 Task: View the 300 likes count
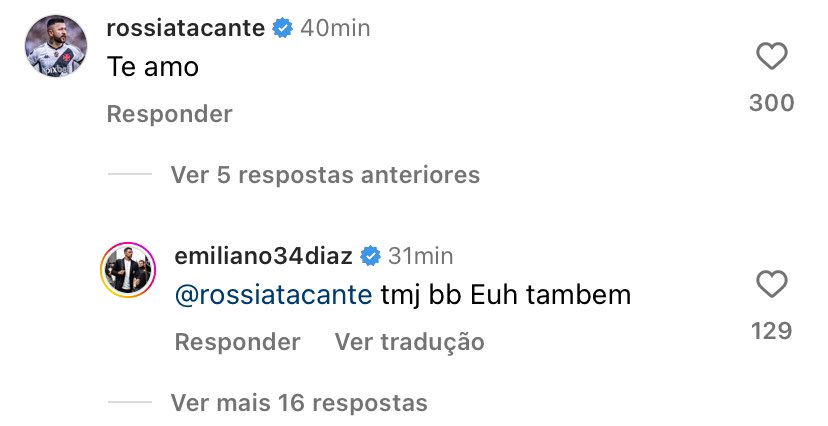(771, 103)
